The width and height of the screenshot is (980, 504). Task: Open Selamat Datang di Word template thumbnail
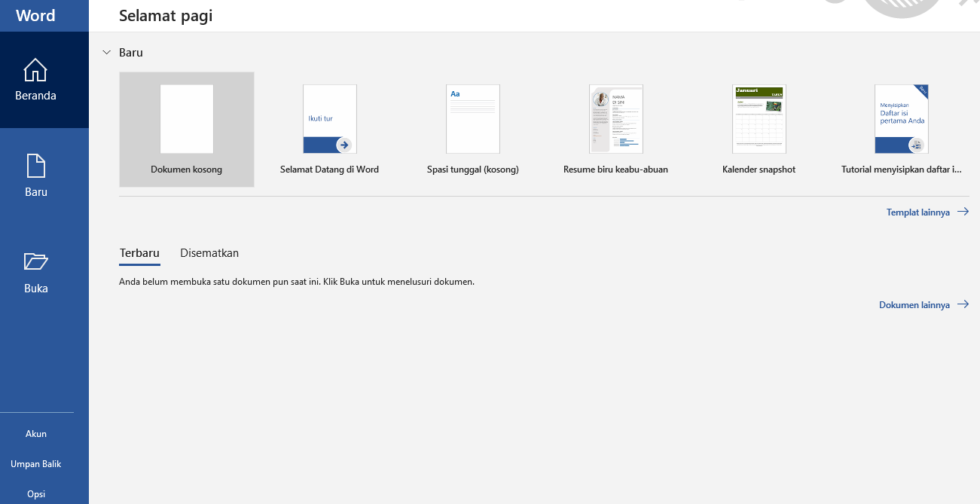330,119
